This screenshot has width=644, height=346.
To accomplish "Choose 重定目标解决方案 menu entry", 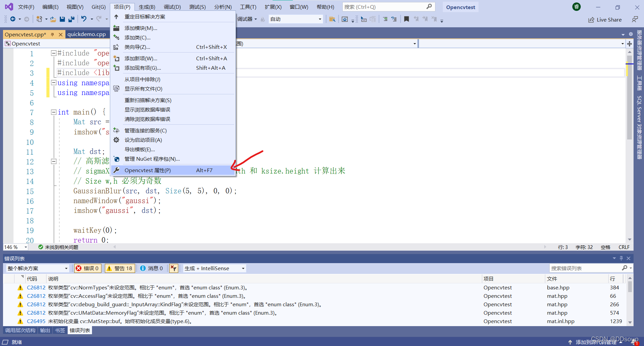I will tap(173, 17).
